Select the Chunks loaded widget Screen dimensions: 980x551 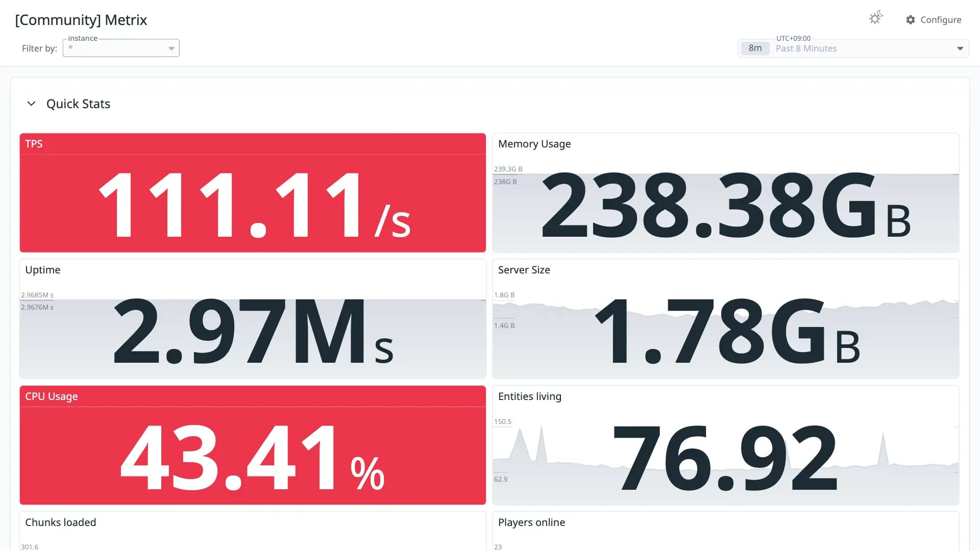253,531
